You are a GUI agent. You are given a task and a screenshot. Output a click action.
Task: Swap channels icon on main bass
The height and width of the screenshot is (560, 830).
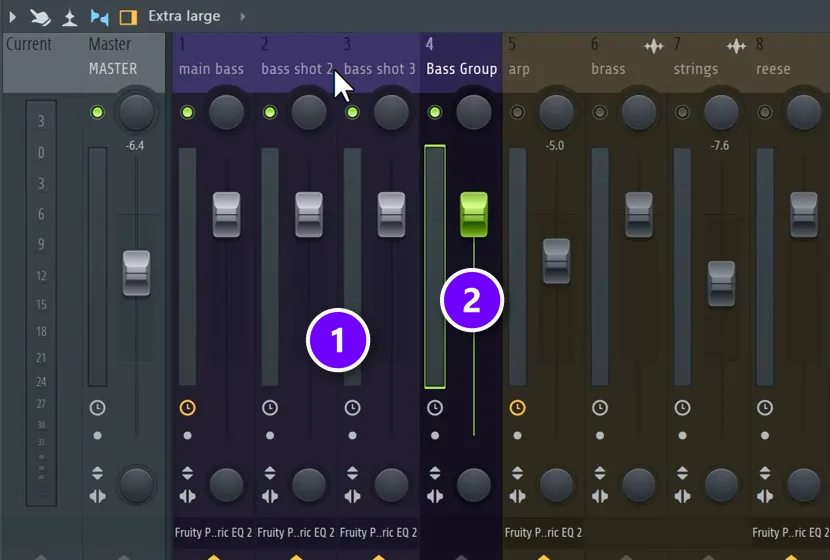(x=187, y=496)
